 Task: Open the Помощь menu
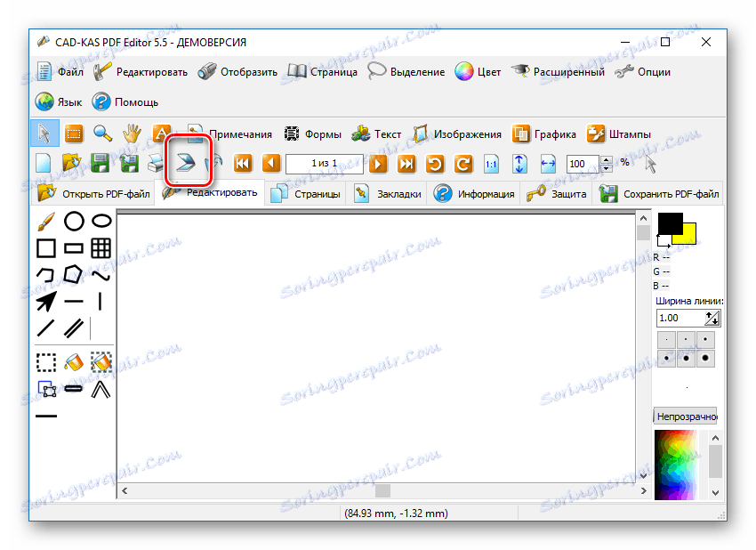125,102
